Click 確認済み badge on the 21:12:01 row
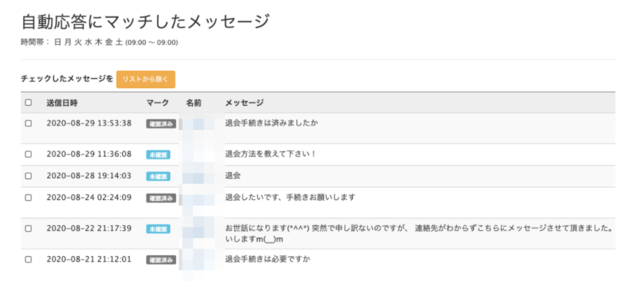This screenshot has height=292, width=644. 161,260
